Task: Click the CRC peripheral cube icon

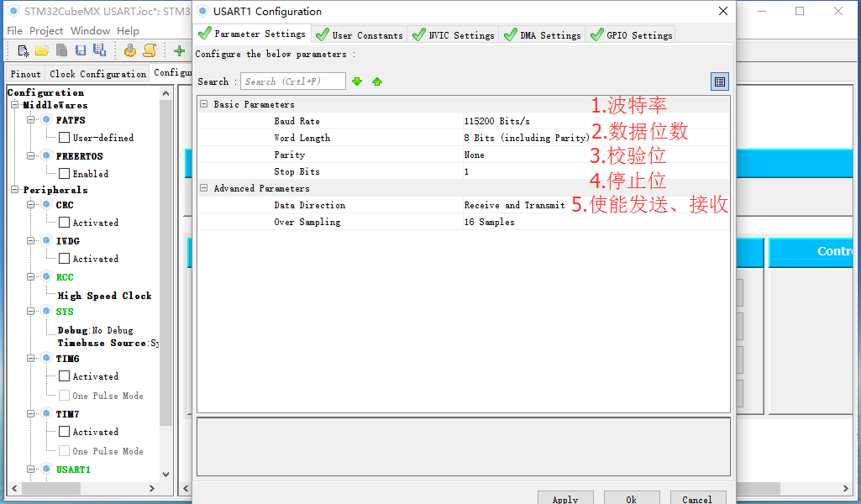Action: pyautogui.click(x=47, y=205)
